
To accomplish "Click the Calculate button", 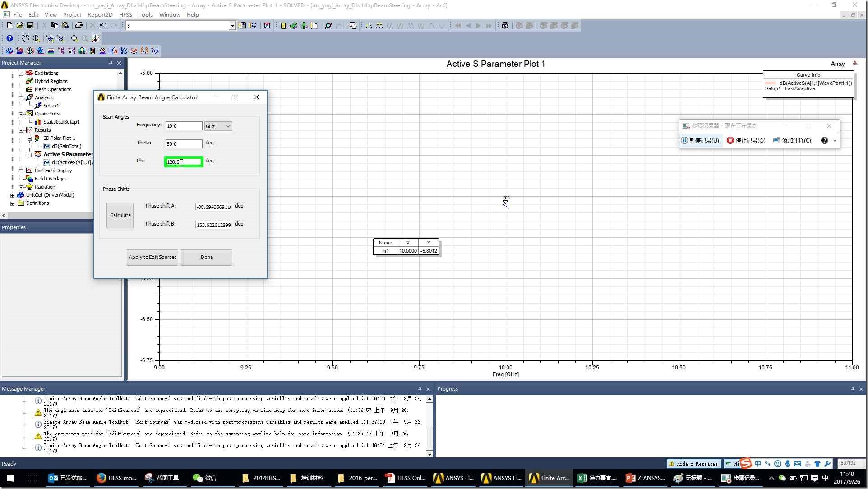I will [120, 215].
